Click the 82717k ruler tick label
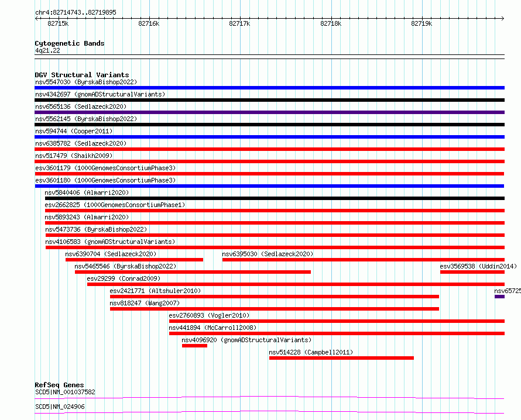Image resolution: width=521 pixels, height=420 pixels. [x=239, y=23]
